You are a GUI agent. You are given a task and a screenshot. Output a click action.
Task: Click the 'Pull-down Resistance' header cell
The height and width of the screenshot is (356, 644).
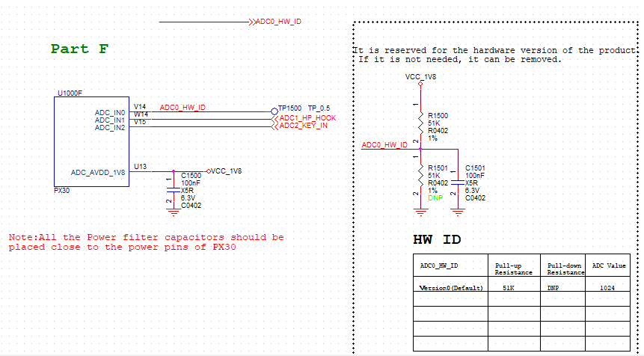tap(563, 267)
